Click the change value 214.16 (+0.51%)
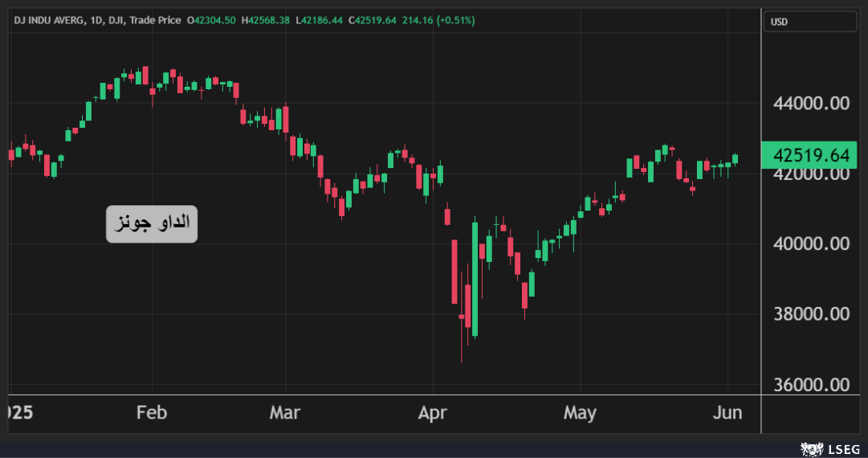868x458 pixels. pos(438,21)
